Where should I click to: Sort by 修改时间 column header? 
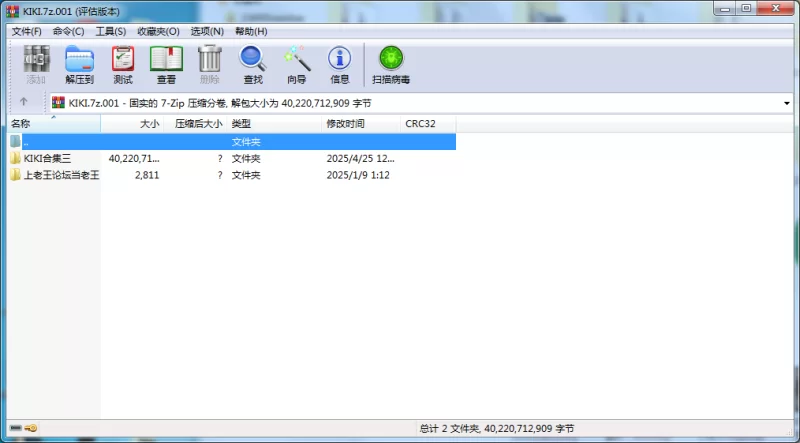tap(361, 124)
